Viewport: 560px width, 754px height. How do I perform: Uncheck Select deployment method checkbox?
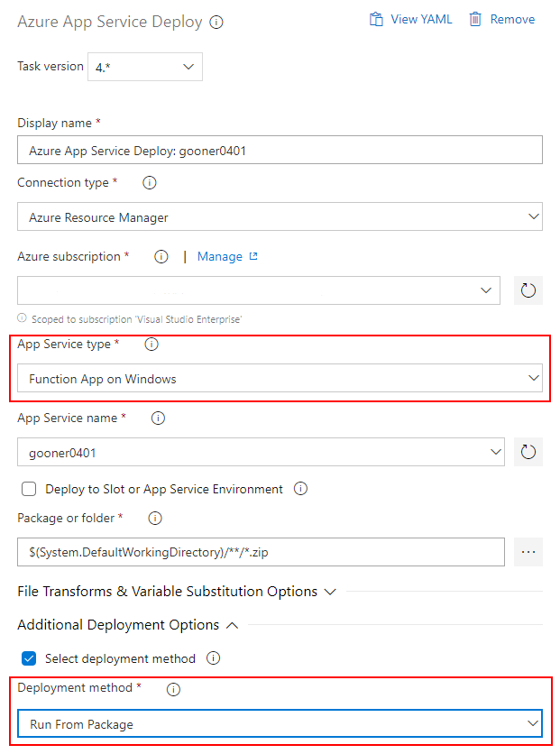click(29, 658)
